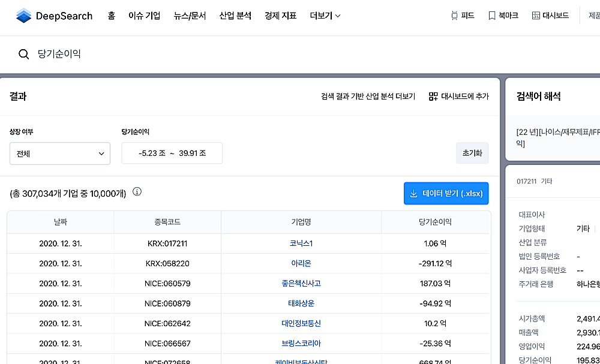Select the 경제 지표 menu item
This screenshot has width=600, height=364.
[280, 16]
